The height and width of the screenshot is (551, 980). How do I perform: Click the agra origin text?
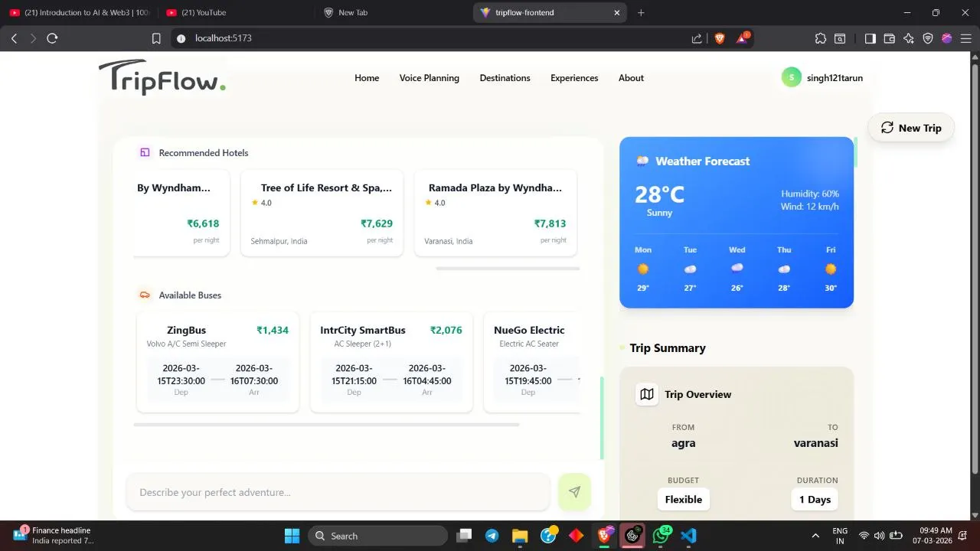(684, 443)
